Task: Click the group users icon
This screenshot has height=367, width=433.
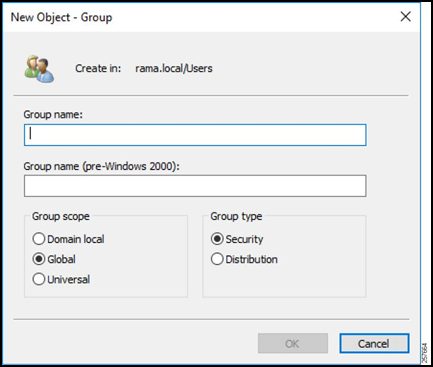Action: [x=39, y=69]
